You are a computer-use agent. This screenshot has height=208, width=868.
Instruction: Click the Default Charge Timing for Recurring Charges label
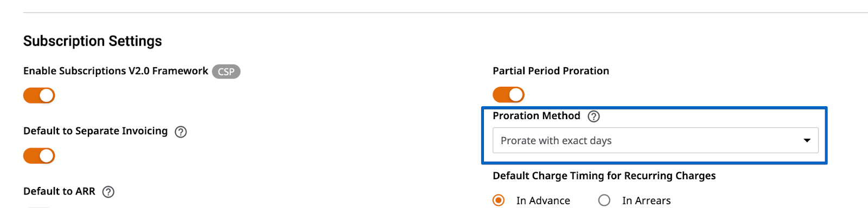604,175
